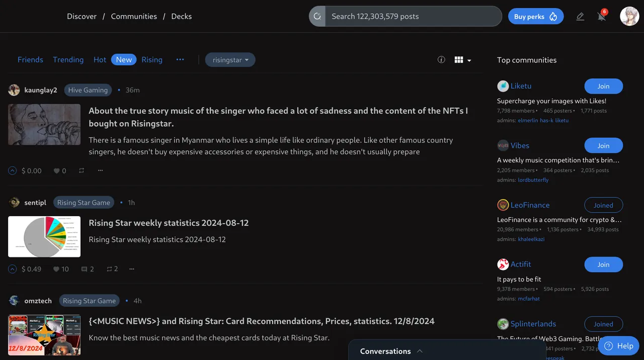Open comments on sentipl's post

(88, 269)
